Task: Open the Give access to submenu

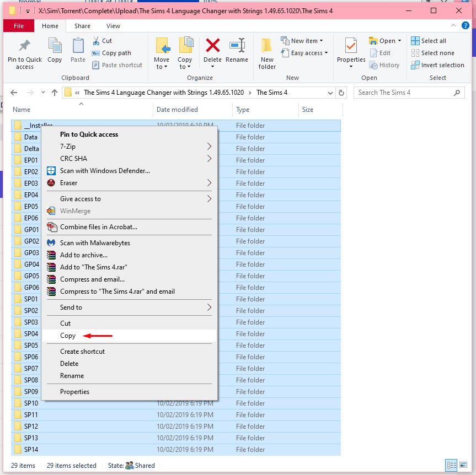Action: [129, 199]
